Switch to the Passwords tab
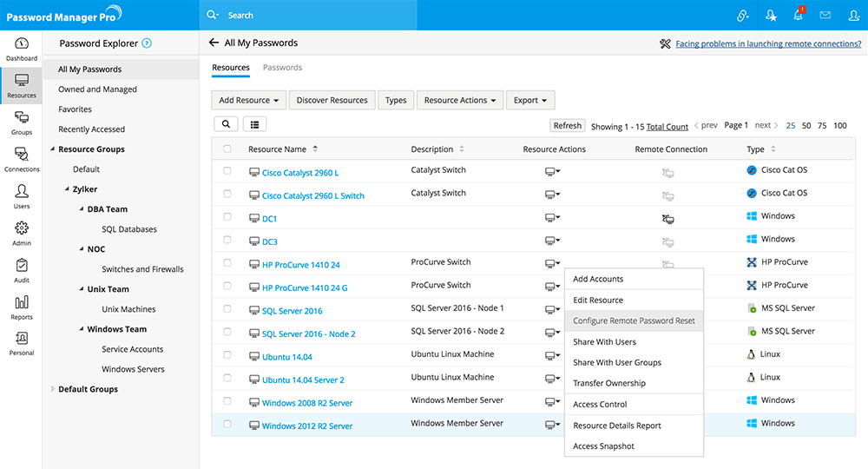 [282, 68]
